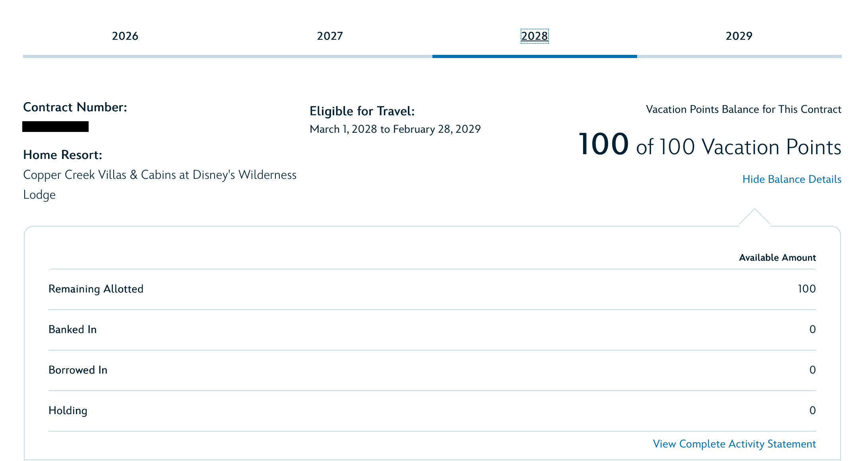This screenshot has width=868, height=461.
Task: Select the 2028 use year tab
Action: pyautogui.click(x=535, y=36)
